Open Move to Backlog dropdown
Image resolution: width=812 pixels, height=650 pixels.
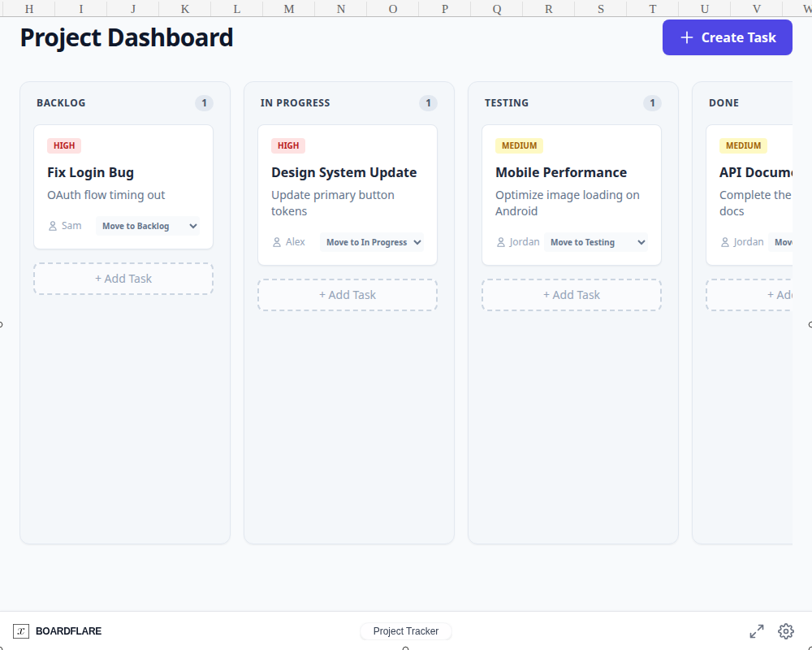pyautogui.click(x=148, y=226)
